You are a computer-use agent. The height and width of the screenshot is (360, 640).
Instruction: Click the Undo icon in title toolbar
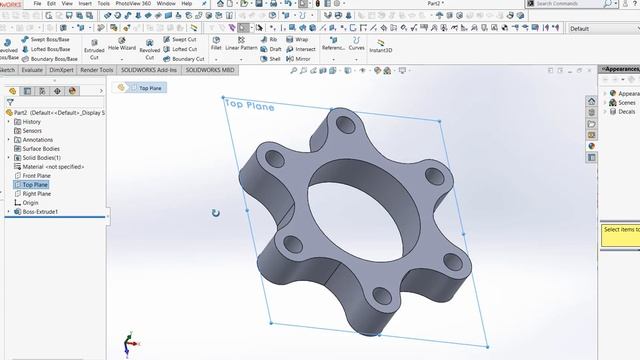pyautogui.click(x=288, y=4)
